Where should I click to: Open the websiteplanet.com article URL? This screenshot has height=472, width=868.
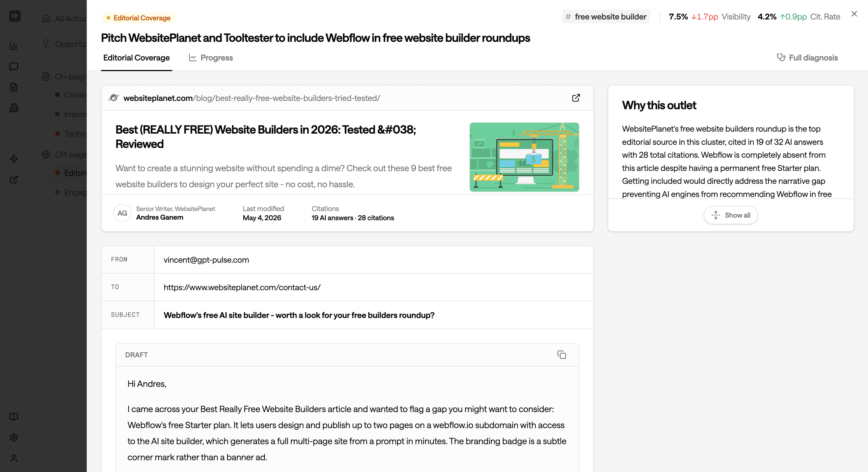[252, 98]
